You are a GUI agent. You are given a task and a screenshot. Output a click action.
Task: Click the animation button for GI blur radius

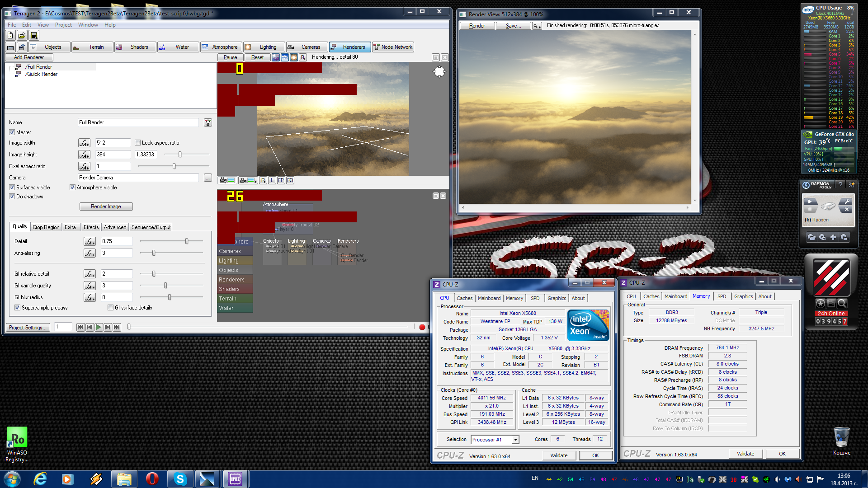point(90,297)
